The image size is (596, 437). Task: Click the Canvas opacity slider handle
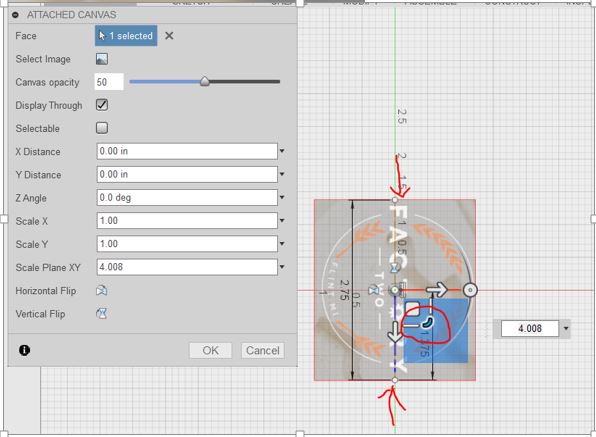(204, 81)
